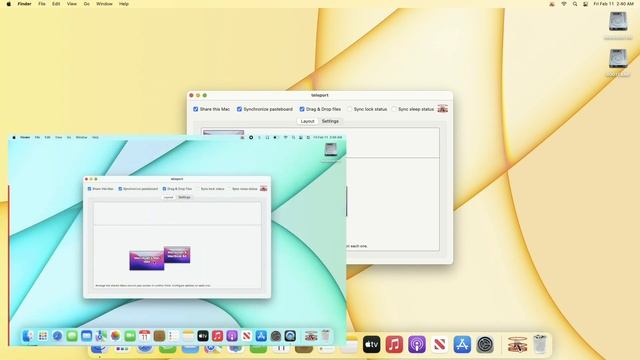The width and height of the screenshot is (640, 360).
Task: Open Wi-Fi status in yellow desktop menu bar
Action: click(564, 4)
